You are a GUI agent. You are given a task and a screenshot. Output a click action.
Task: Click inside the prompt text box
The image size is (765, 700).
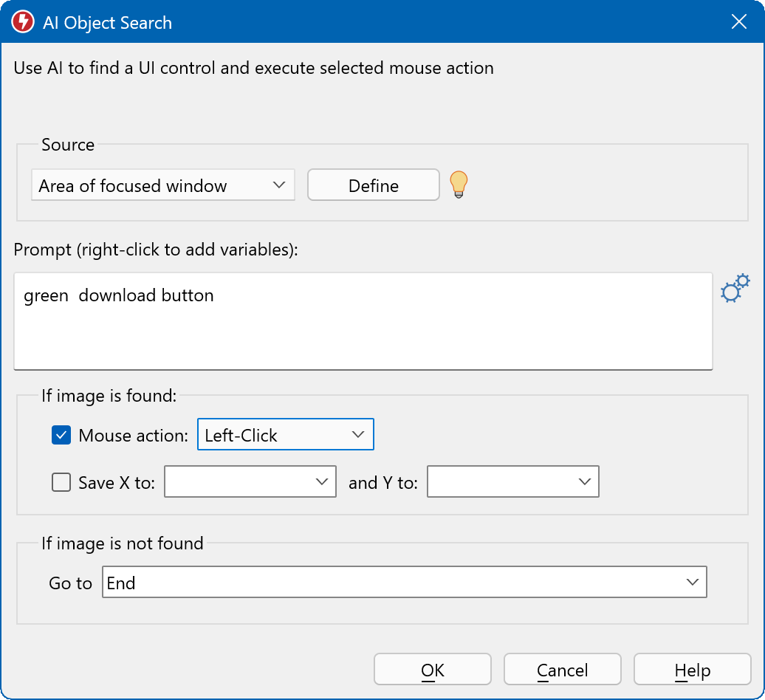pos(363,321)
